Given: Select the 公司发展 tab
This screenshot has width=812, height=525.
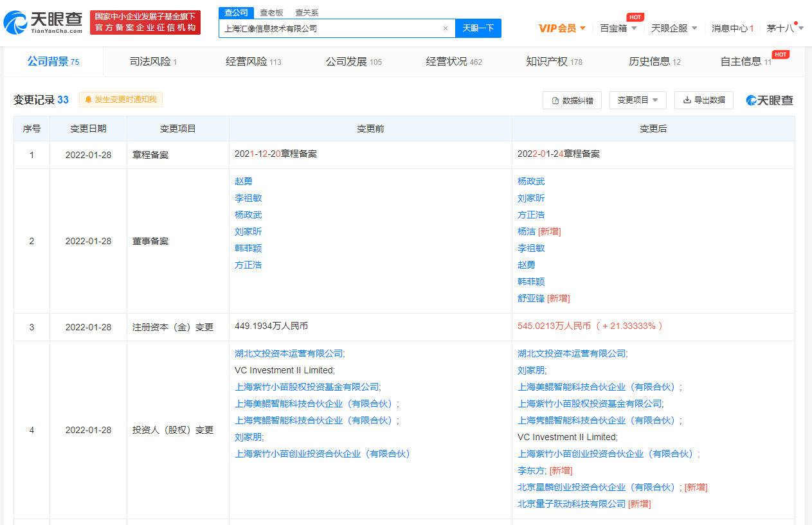Looking at the screenshot, I should (354, 62).
